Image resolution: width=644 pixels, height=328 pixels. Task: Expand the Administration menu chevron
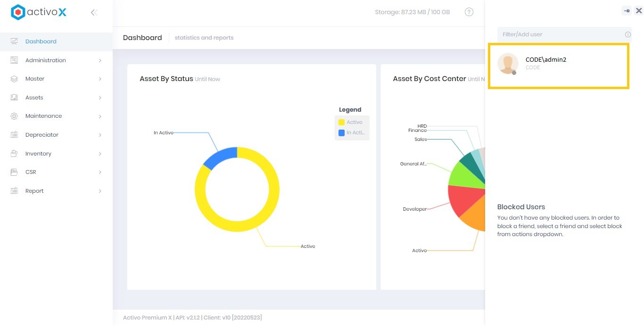(100, 60)
